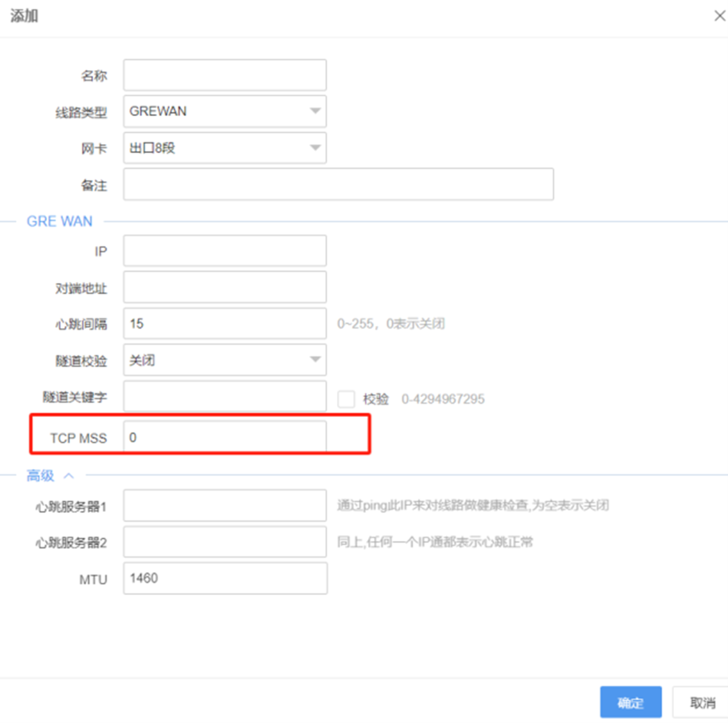728x723 pixels.
Task: Click the IP address input field
Action: 224,250
